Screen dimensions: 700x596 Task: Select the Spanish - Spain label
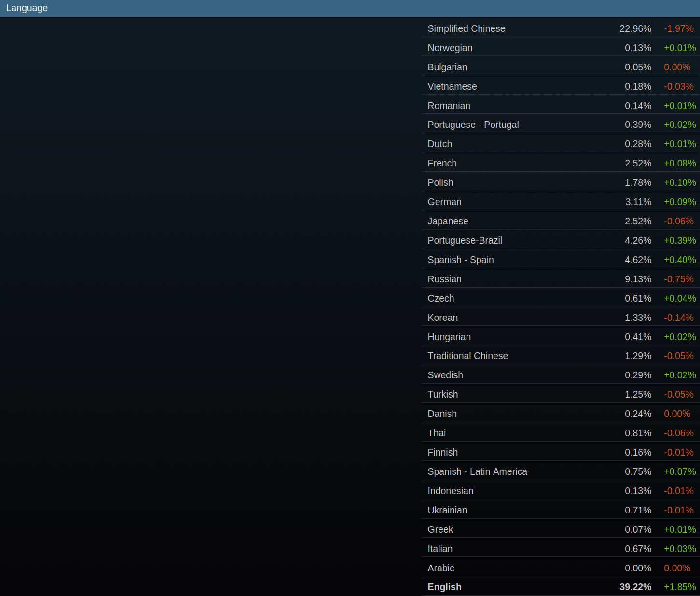tap(461, 260)
